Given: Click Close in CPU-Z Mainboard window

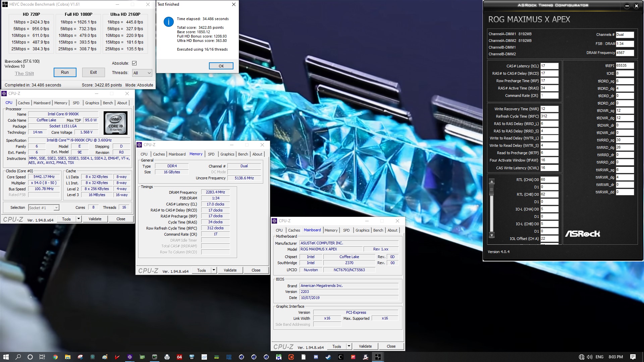Looking at the screenshot, I should (391, 346).
